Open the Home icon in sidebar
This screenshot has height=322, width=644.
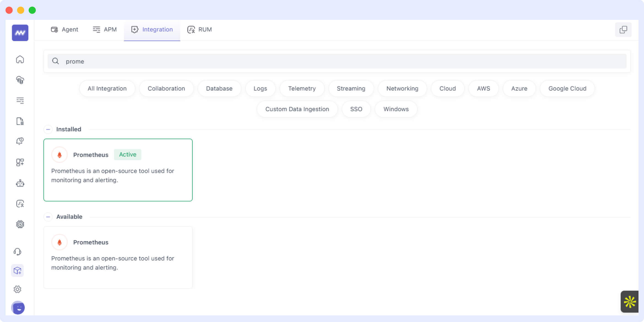20,59
